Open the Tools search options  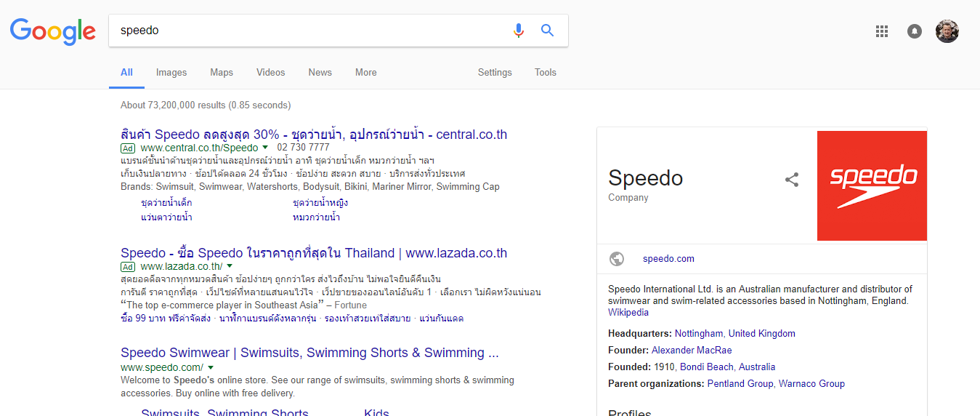(x=545, y=73)
